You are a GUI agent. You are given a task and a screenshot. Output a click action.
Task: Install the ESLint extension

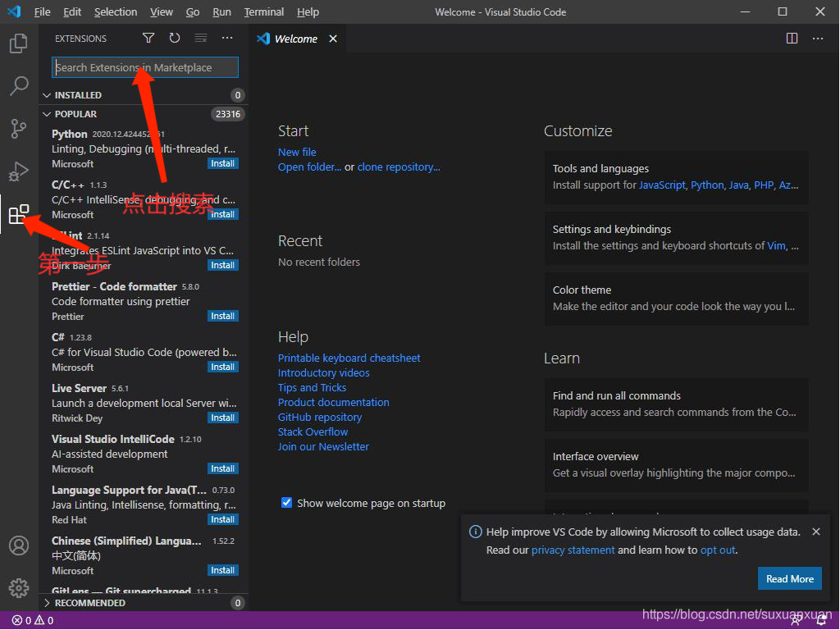pyautogui.click(x=222, y=265)
